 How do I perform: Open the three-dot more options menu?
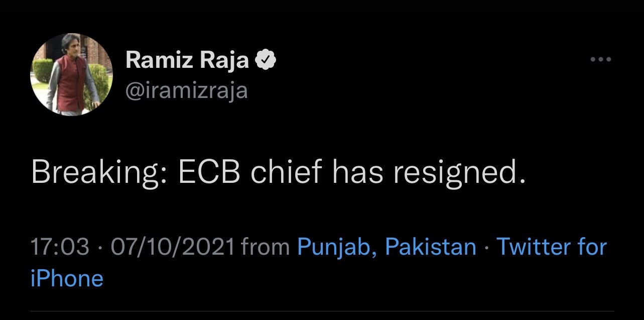coord(600,60)
